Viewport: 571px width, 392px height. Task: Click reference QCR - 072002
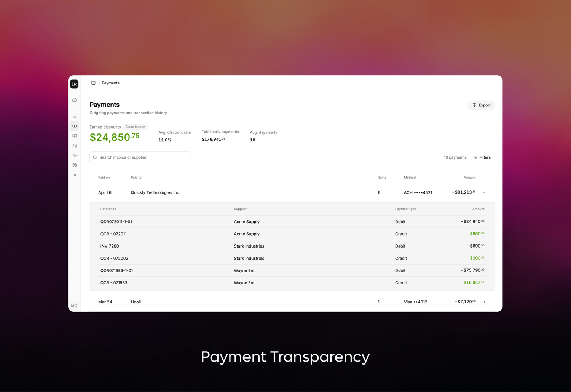[114, 258]
